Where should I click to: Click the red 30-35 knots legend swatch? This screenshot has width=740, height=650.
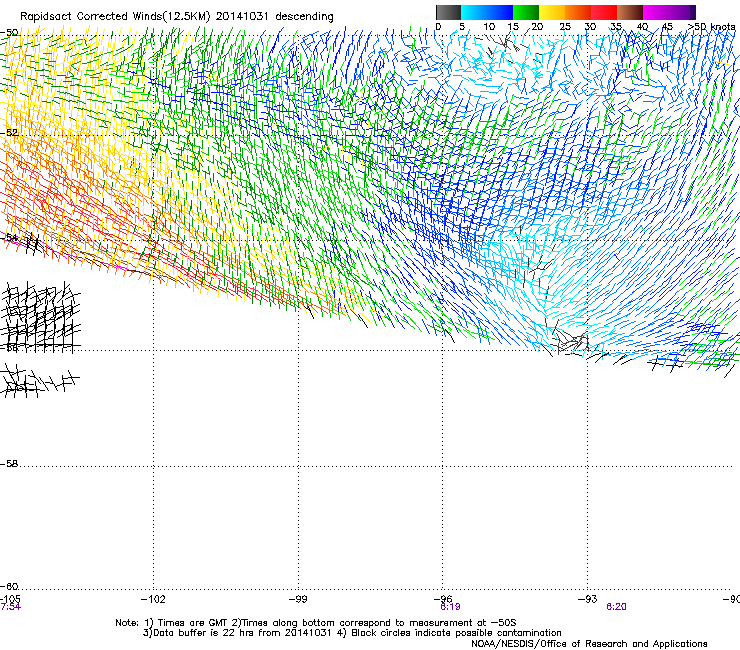(x=604, y=12)
